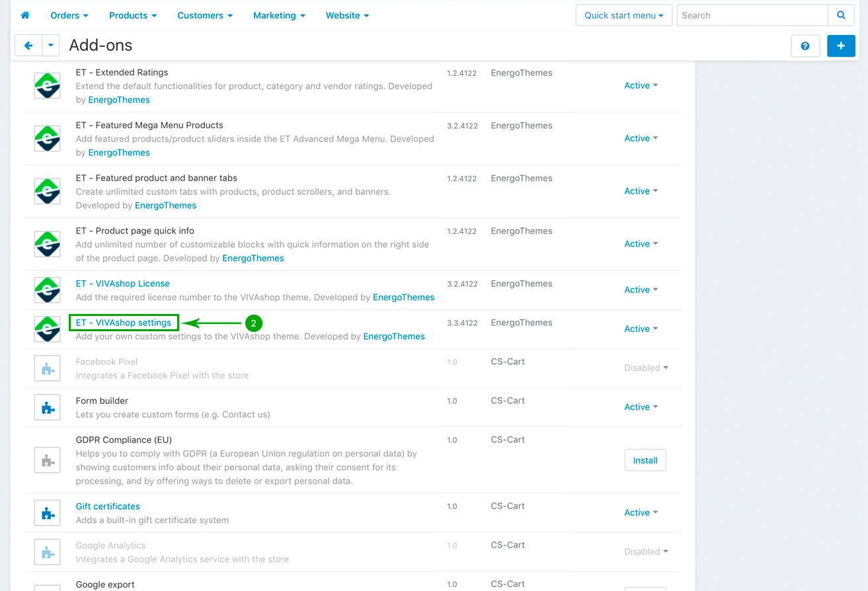Open the dropdown caret beside back arrow
868x591 pixels.
(x=51, y=46)
